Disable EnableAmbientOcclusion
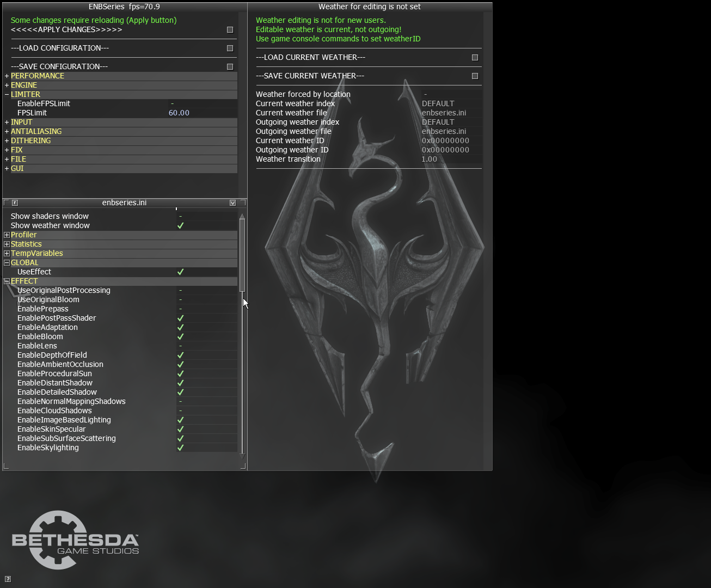 coord(180,364)
